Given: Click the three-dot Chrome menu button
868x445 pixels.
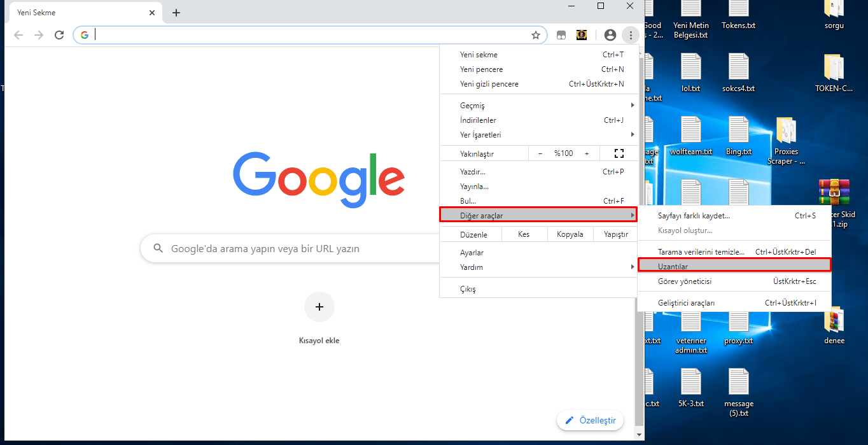Looking at the screenshot, I should 630,35.
